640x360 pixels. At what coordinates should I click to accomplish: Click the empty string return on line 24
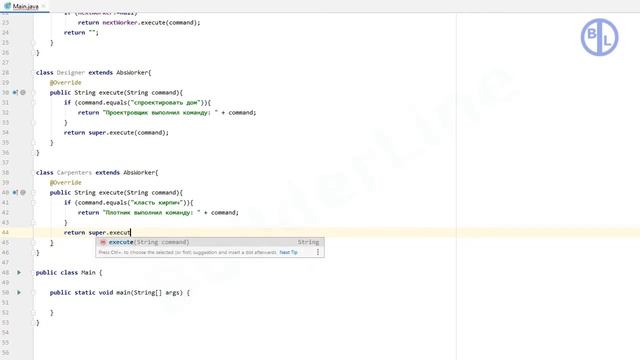click(x=92, y=33)
